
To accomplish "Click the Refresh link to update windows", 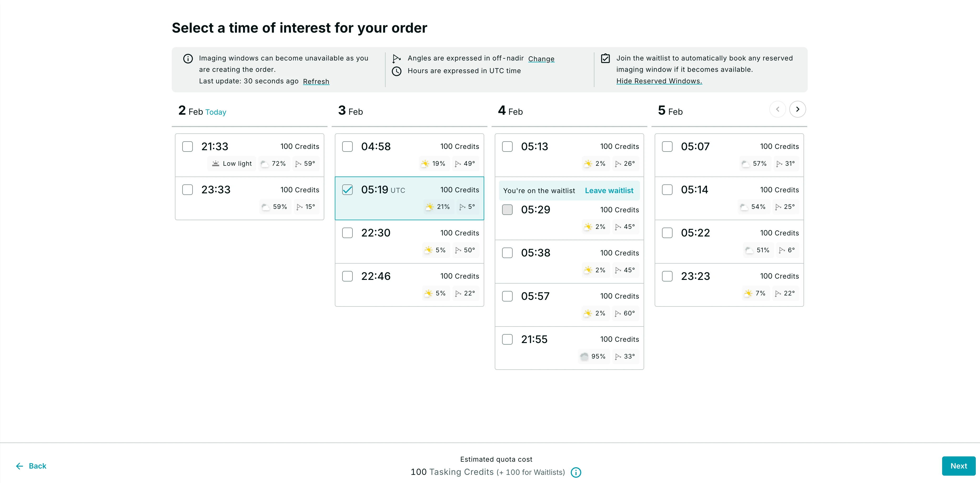I will point(316,82).
